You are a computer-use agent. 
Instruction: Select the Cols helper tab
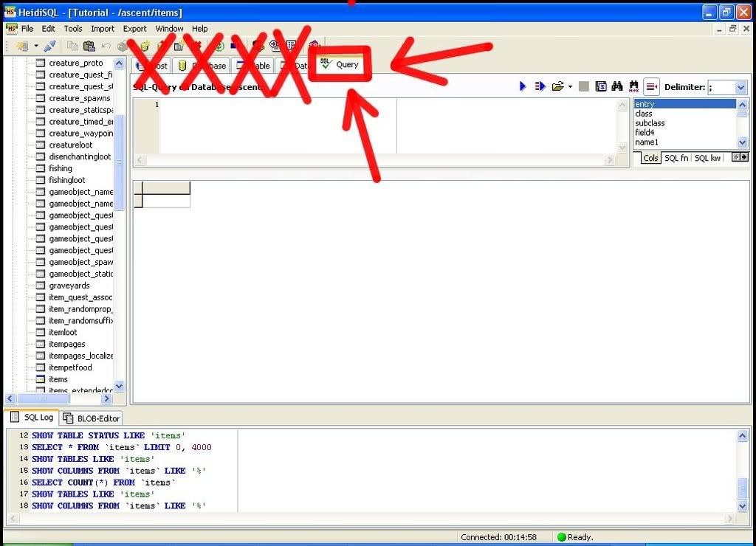[650, 158]
